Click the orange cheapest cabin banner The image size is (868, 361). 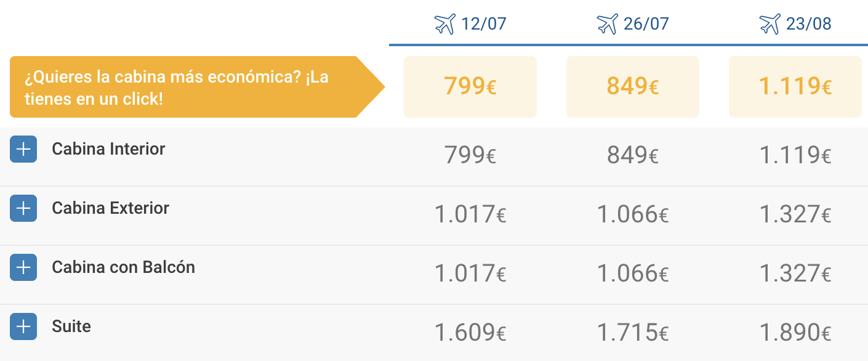point(197,87)
